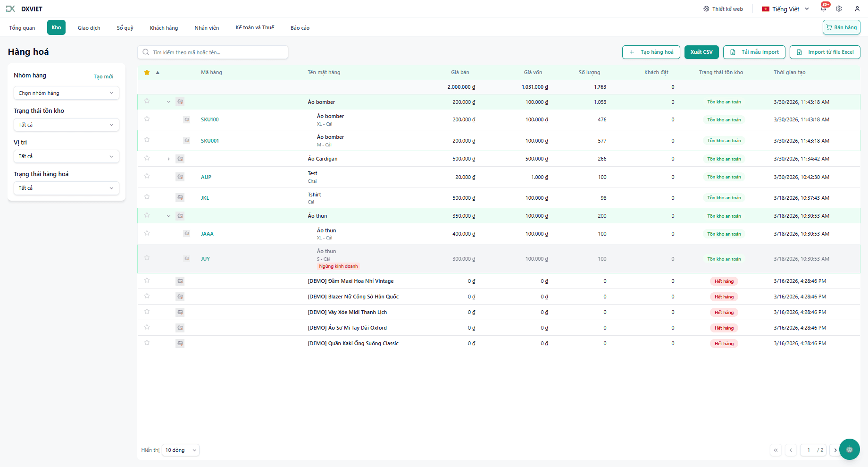
Task: Click the DXVIET logo icon
Action: 10,9
